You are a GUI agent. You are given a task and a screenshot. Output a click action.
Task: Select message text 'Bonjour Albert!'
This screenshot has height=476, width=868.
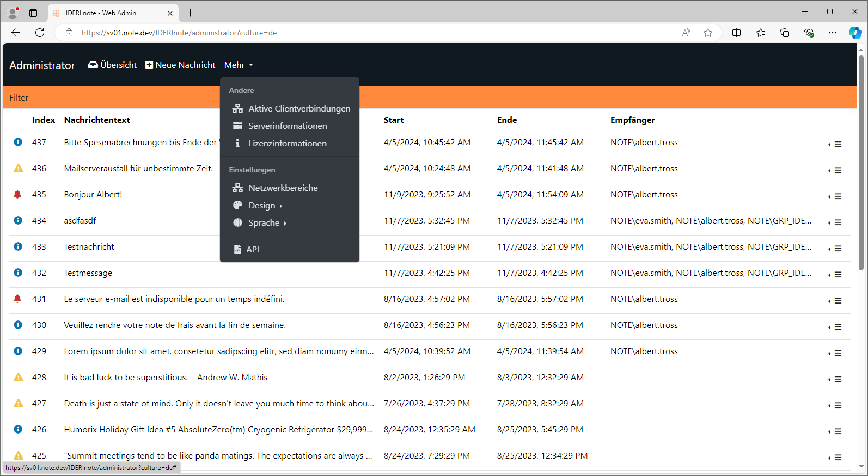click(93, 194)
